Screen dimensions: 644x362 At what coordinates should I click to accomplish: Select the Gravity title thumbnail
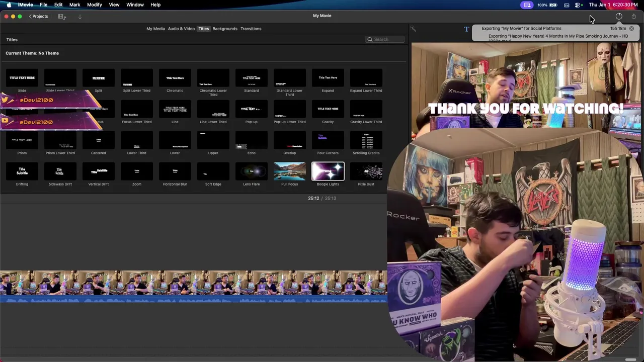click(x=328, y=109)
